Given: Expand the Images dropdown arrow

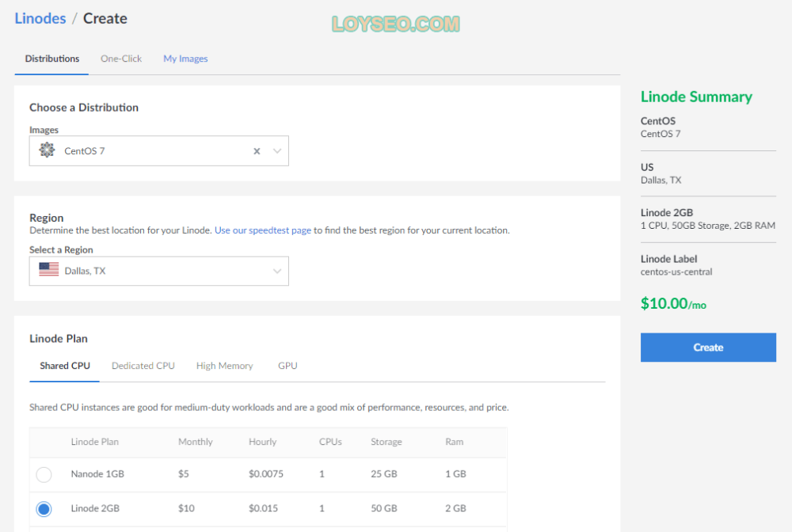Looking at the screenshot, I should 276,151.
